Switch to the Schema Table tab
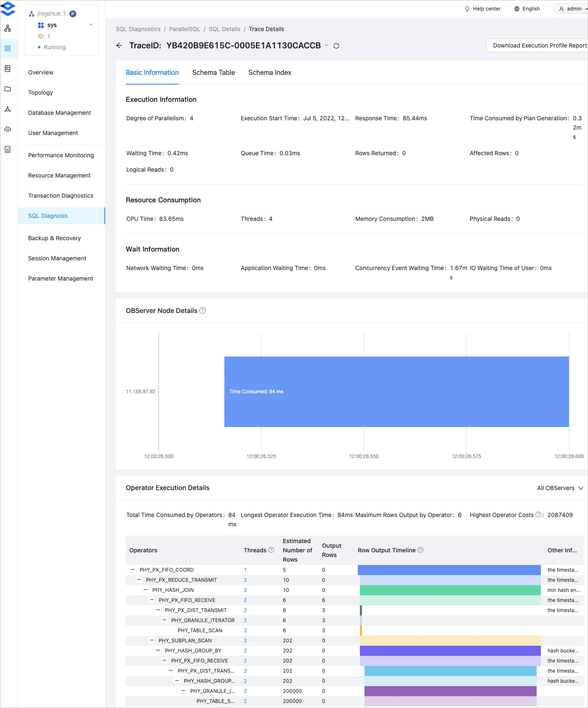588x708 pixels. tap(214, 72)
